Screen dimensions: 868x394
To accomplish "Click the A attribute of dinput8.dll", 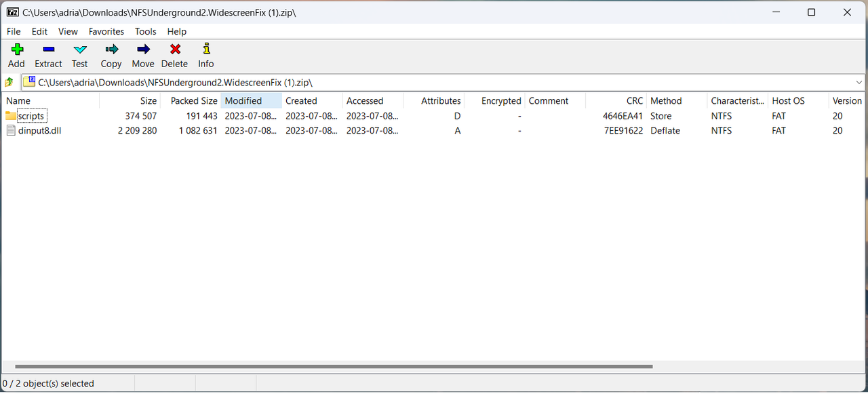I will click(x=458, y=130).
